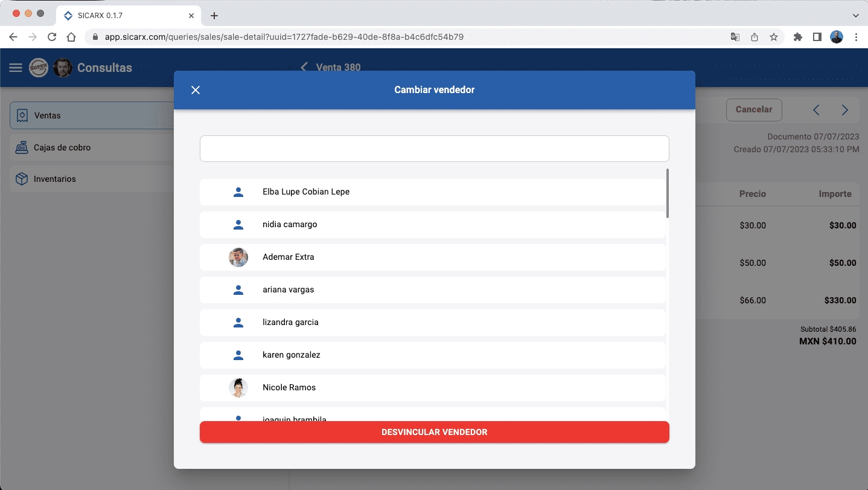868x490 pixels.
Task: Click person icon beside karen gonzalez
Action: [238, 355]
